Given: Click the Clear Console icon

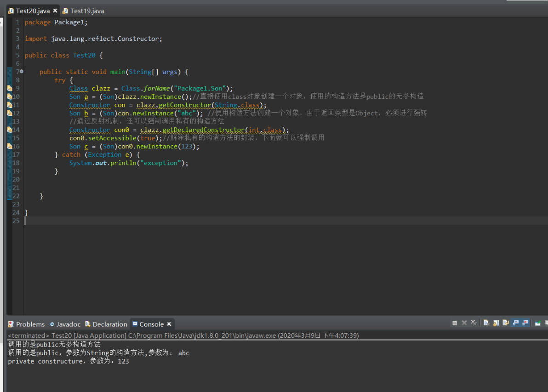Looking at the screenshot, I should coord(486,324).
